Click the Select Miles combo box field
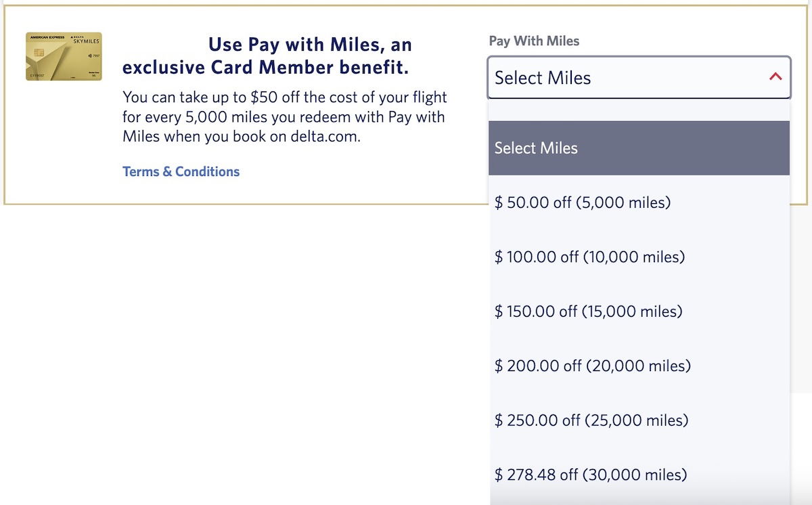Screen dimensions: 812x505 629,78
